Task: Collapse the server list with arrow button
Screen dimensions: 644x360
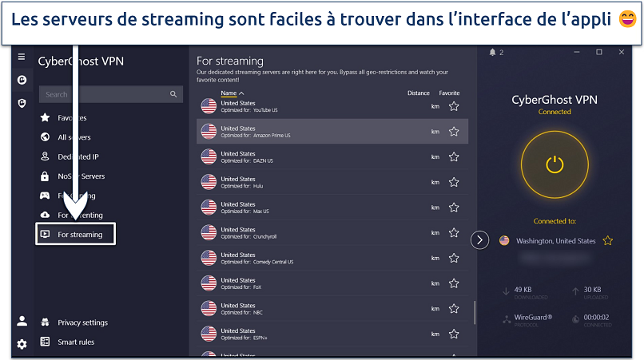Action: pyautogui.click(x=479, y=239)
